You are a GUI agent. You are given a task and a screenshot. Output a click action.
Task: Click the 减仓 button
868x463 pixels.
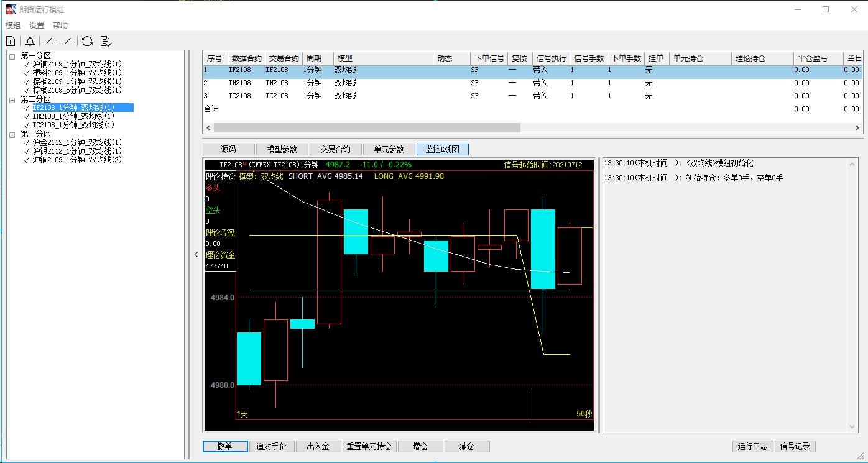tap(467, 446)
